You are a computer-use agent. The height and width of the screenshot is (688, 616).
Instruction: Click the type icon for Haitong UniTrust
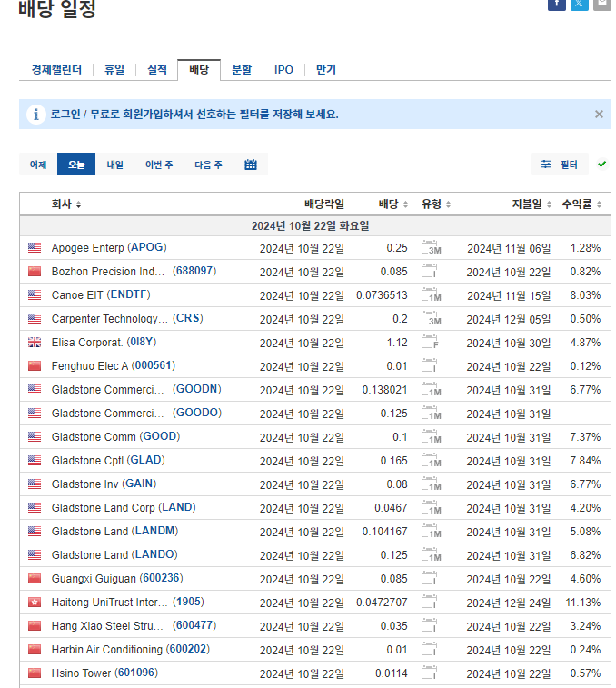429,603
